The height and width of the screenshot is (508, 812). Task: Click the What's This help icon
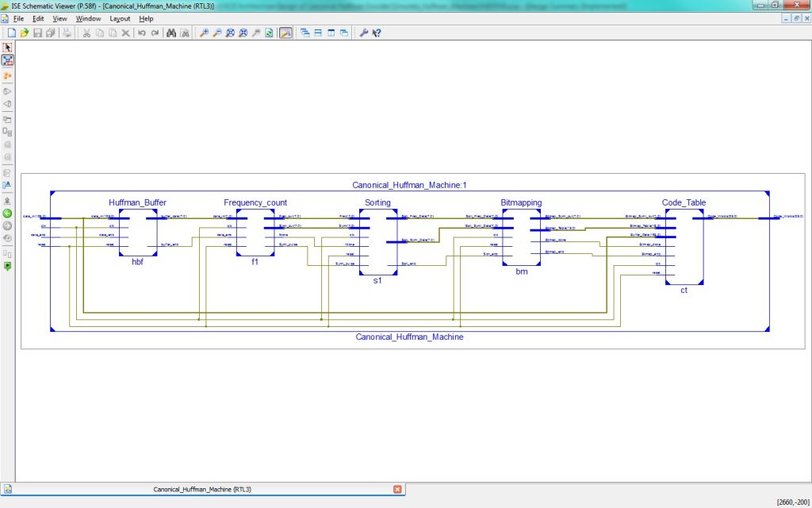377,33
